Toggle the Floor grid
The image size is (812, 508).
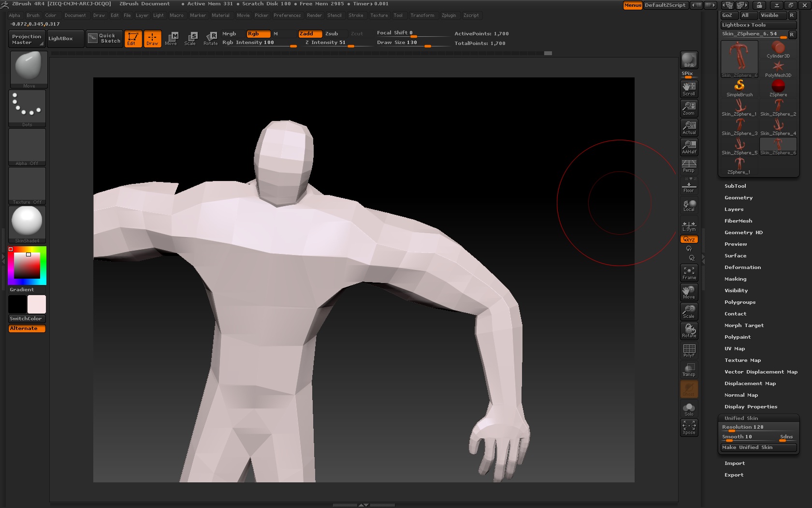689,185
